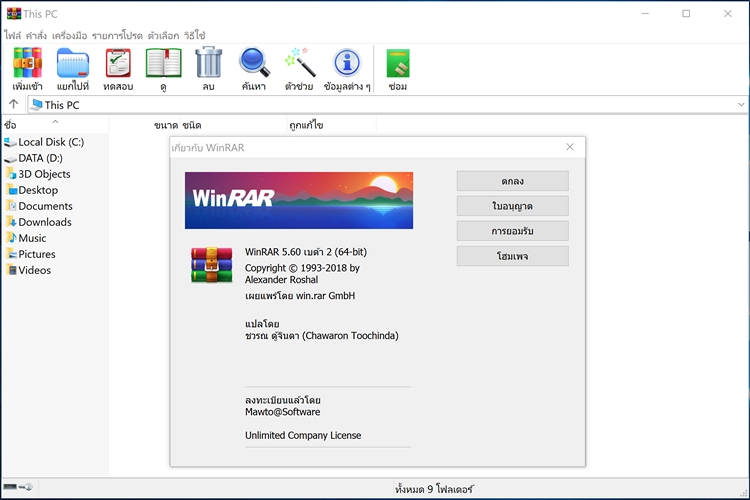Maximize the WinRAR main window
The image size is (750, 500).
tap(686, 13)
